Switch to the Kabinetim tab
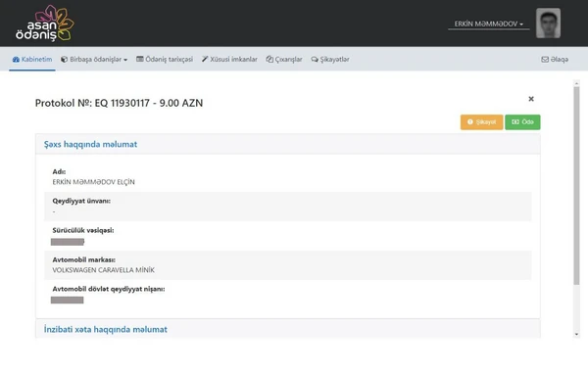Viewport: 588px width, 372px height. point(32,59)
